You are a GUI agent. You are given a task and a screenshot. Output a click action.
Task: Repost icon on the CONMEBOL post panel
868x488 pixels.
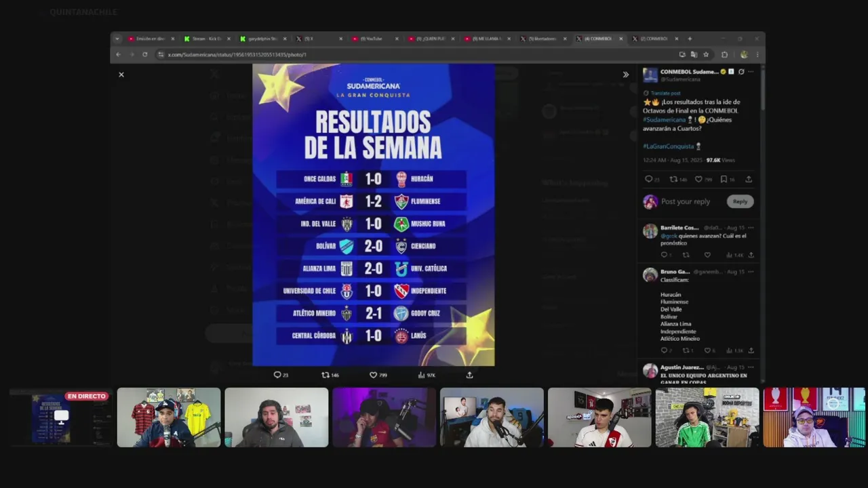coord(673,179)
